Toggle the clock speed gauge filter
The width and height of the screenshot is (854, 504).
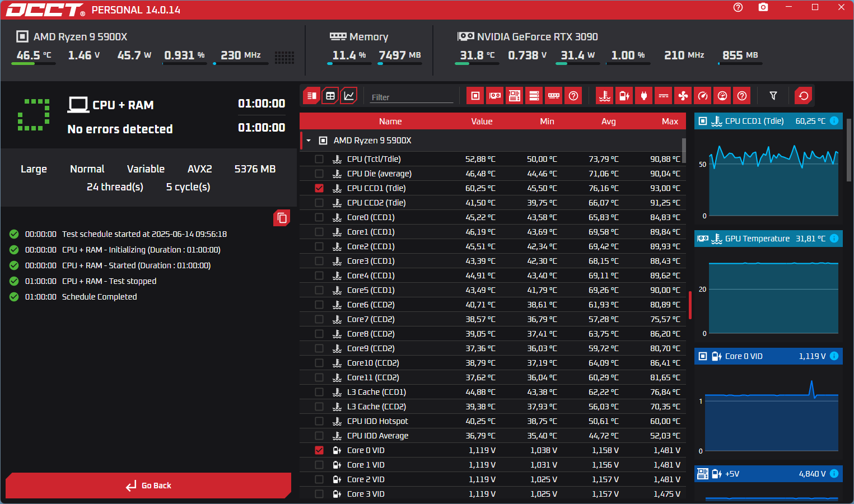pos(703,96)
